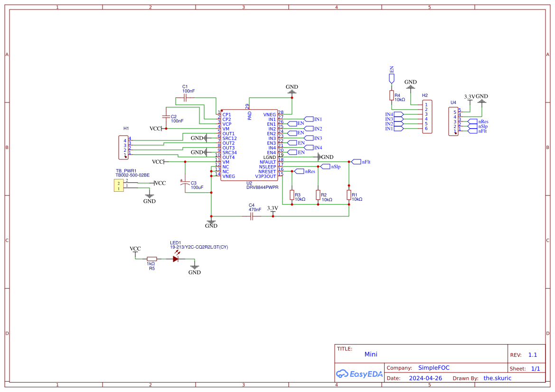Click the EasyEDA logo in the title block

(359, 374)
